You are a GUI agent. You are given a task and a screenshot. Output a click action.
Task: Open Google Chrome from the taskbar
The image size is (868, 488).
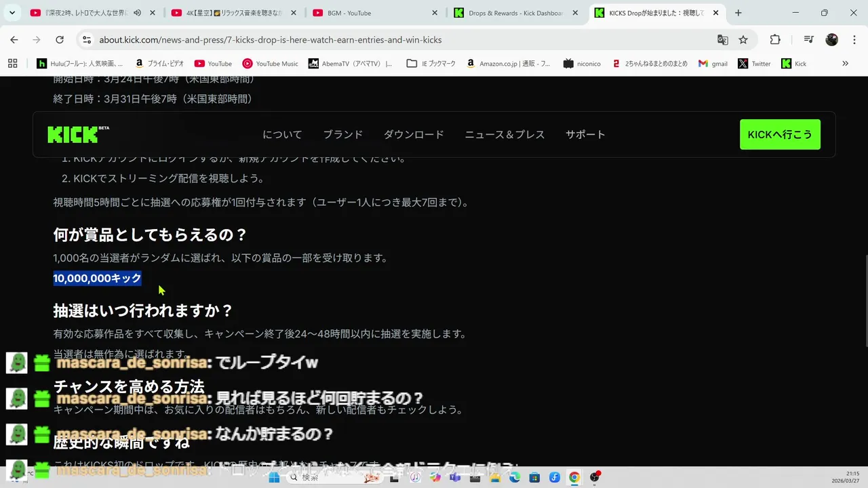pos(574,477)
